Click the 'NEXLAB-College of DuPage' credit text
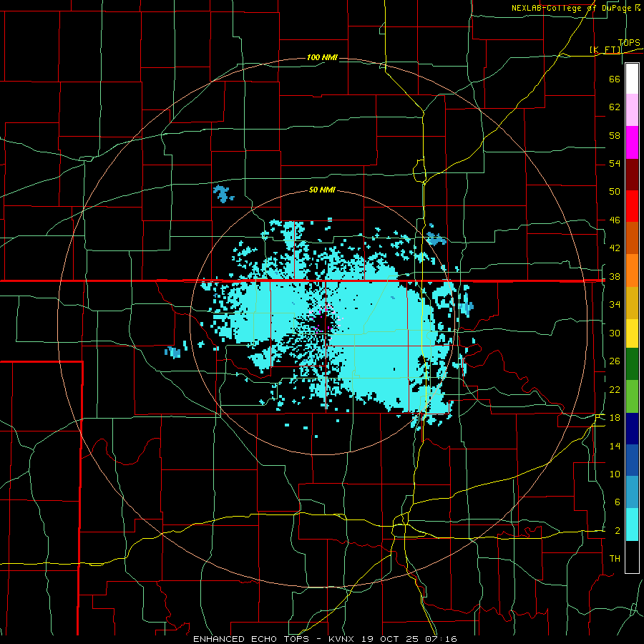Screen dimensions: 644x644 tap(571, 8)
